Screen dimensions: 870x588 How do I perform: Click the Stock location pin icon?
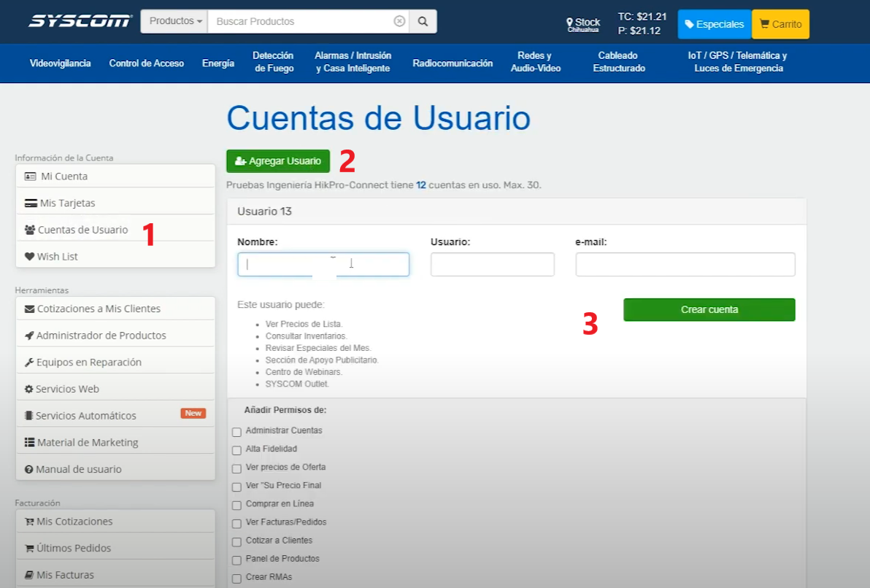pos(569,23)
